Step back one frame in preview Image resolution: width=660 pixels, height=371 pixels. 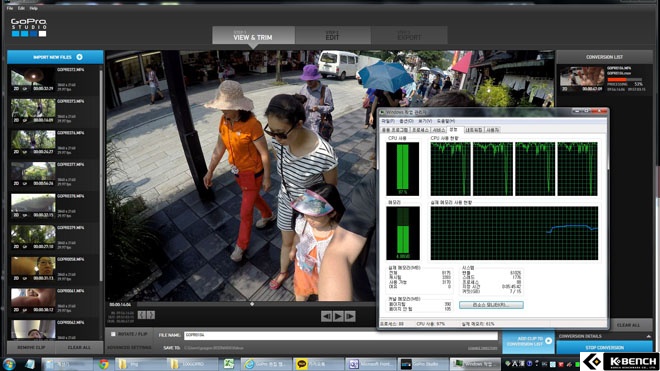(x=326, y=316)
